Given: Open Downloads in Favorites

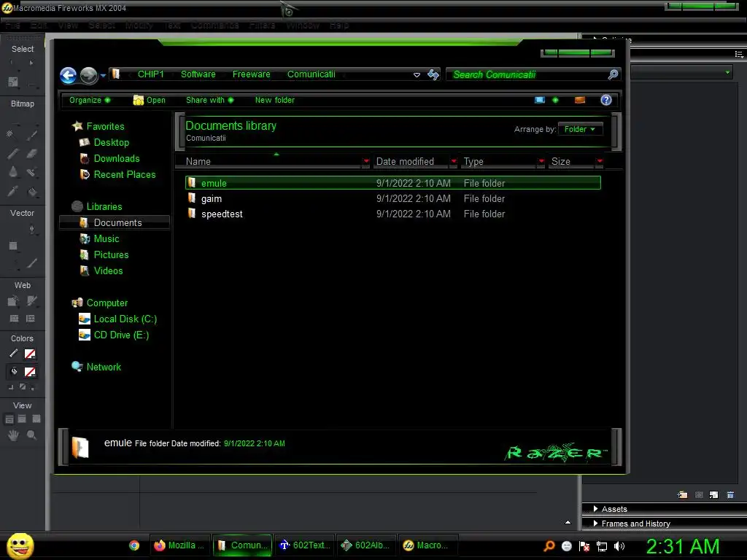Looking at the screenshot, I should pyautogui.click(x=117, y=158).
